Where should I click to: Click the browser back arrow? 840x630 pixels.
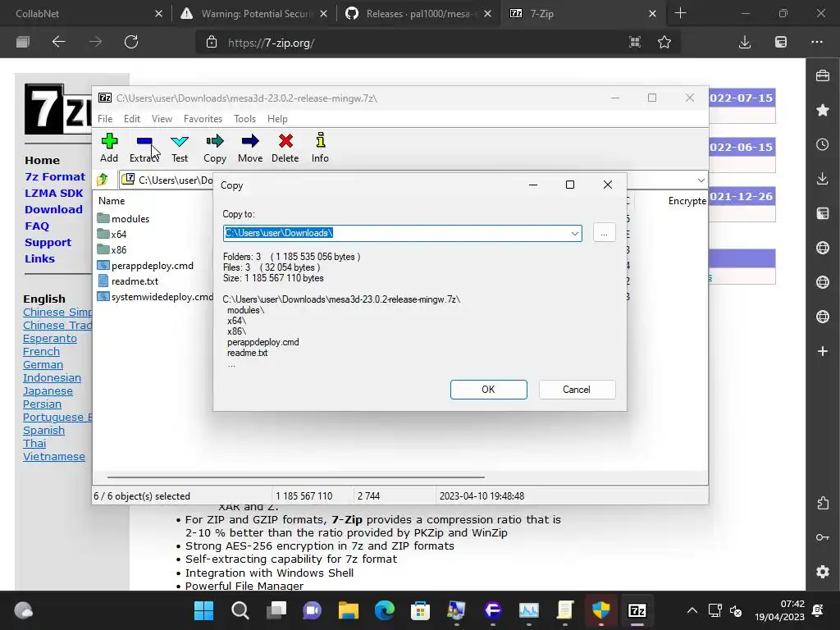[x=58, y=43]
